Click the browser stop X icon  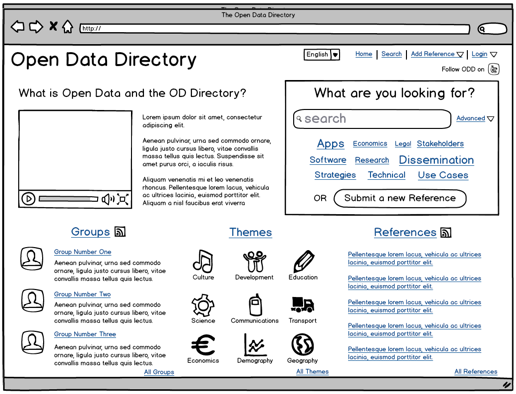point(53,26)
